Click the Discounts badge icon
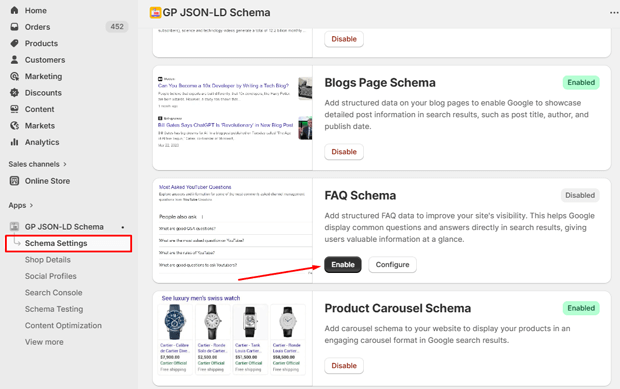The image size is (620, 389). click(x=15, y=93)
